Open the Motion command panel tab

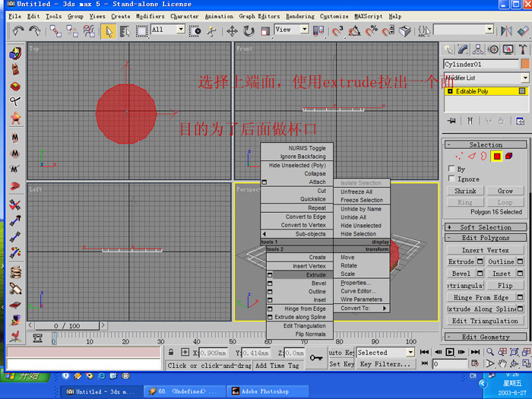tap(493, 50)
